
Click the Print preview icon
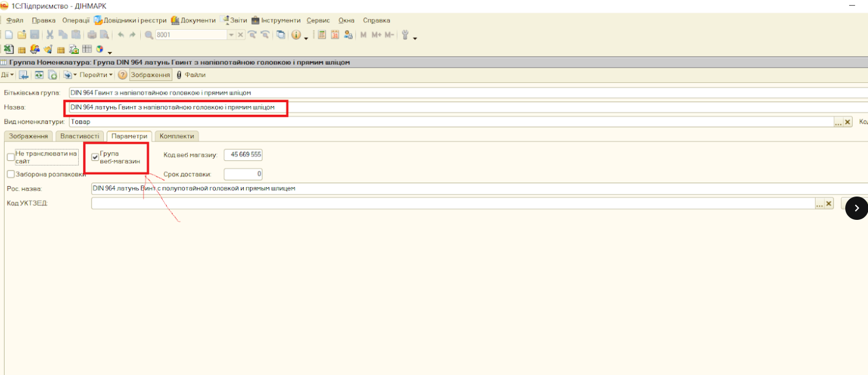pyautogui.click(x=105, y=35)
